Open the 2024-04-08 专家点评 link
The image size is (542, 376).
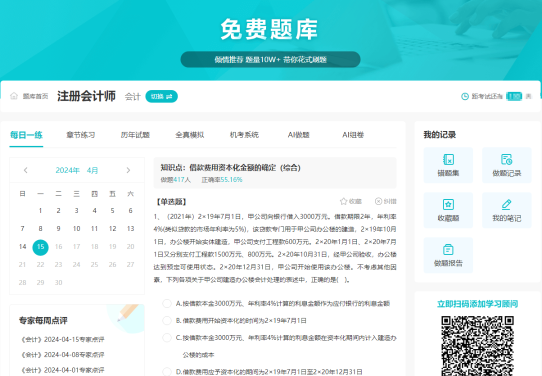tap(63, 355)
